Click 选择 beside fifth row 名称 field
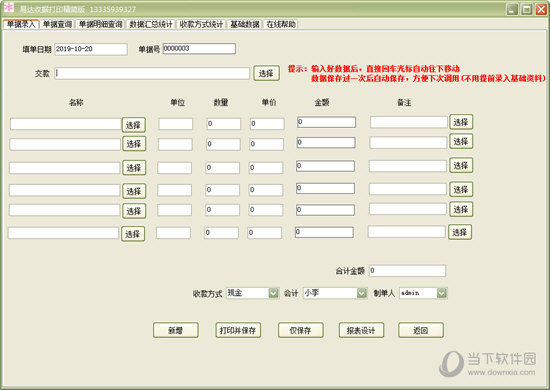 tap(134, 211)
